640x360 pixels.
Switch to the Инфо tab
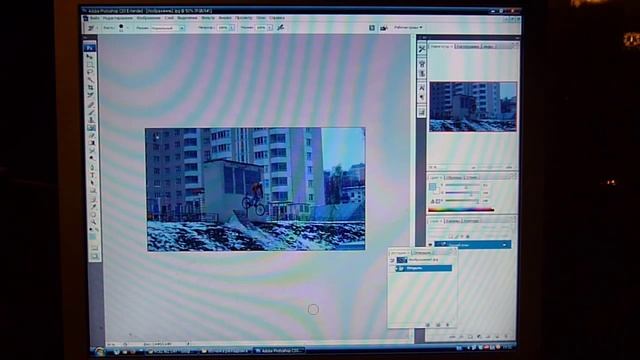(x=488, y=47)
